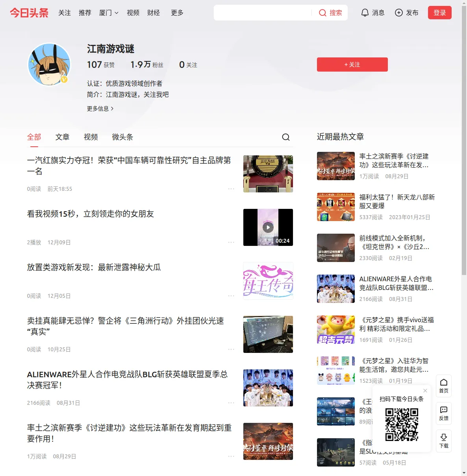This screenshot has width=467, height=476.
Task: Open sidebar 坦克世界 沙丘2 thumbnail
Action: (336, 248)
